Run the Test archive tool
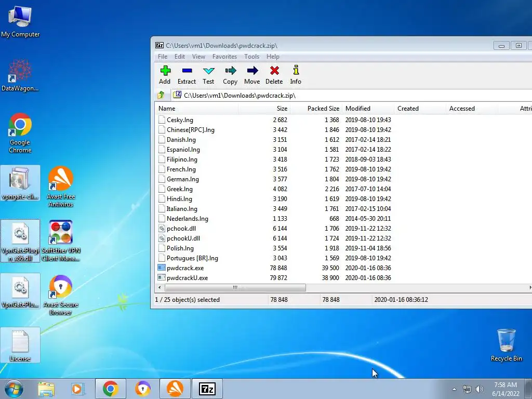The height and width of the screenshot is (399, 532). (x=208, y=71)
